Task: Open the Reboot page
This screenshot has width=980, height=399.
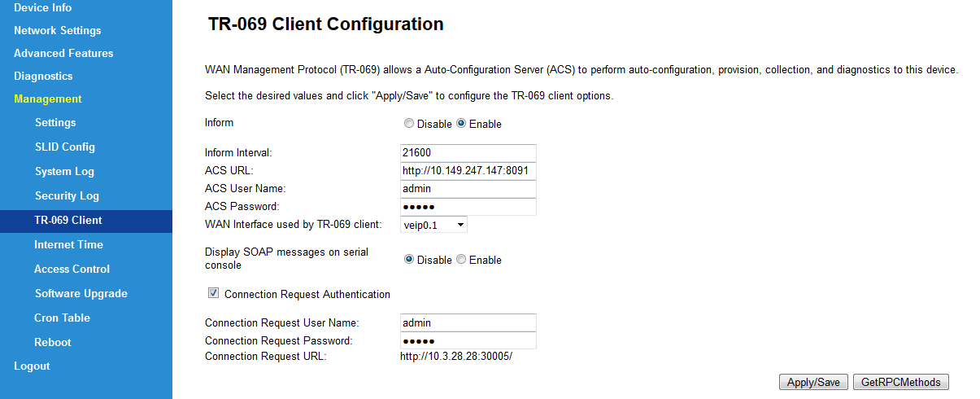Action: [x=53, y=343]
